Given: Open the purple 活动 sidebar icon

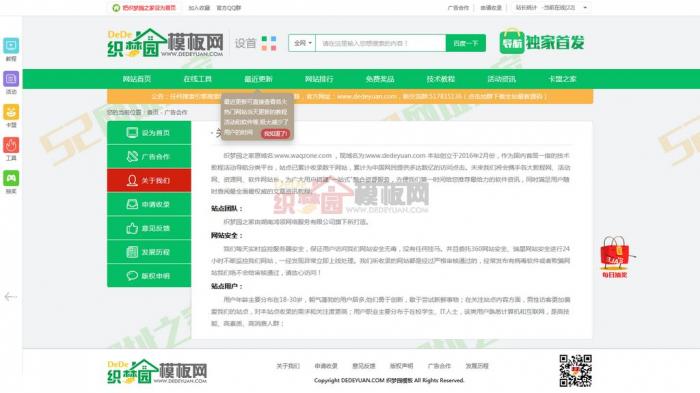Looking at the screenshot, I should point(11,79).
